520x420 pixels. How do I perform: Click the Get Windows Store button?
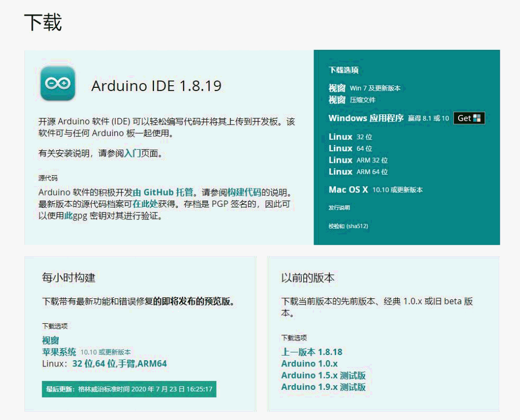coord(469,118)
